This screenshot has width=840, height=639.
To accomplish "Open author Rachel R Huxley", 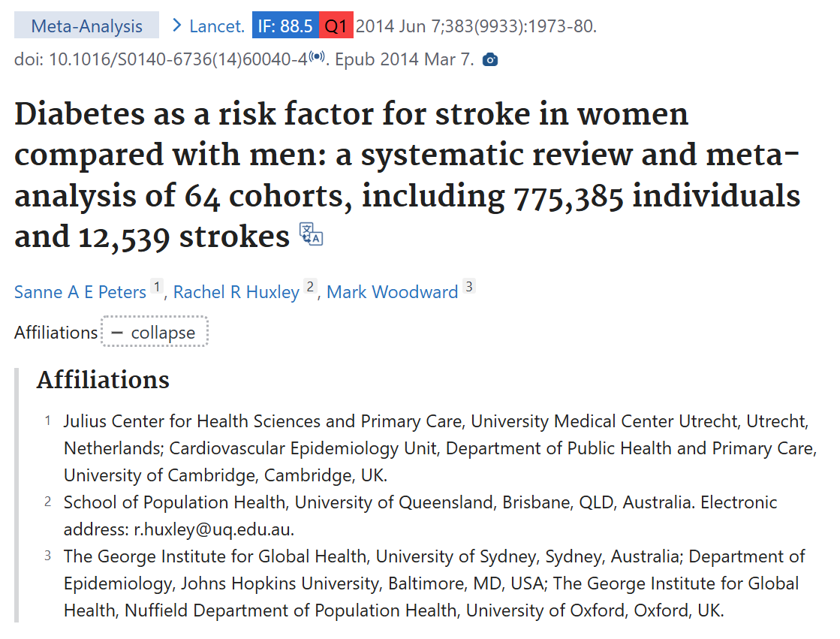I will click(x=236, y=292).
